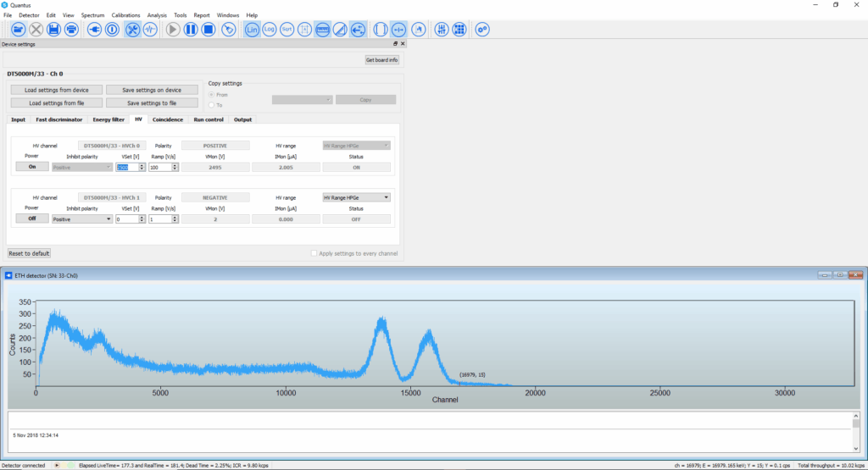This screenshot has height=470, width=868.
Task: Click the ruler-shaped toolbar icon
Action: tap(323, 30)
